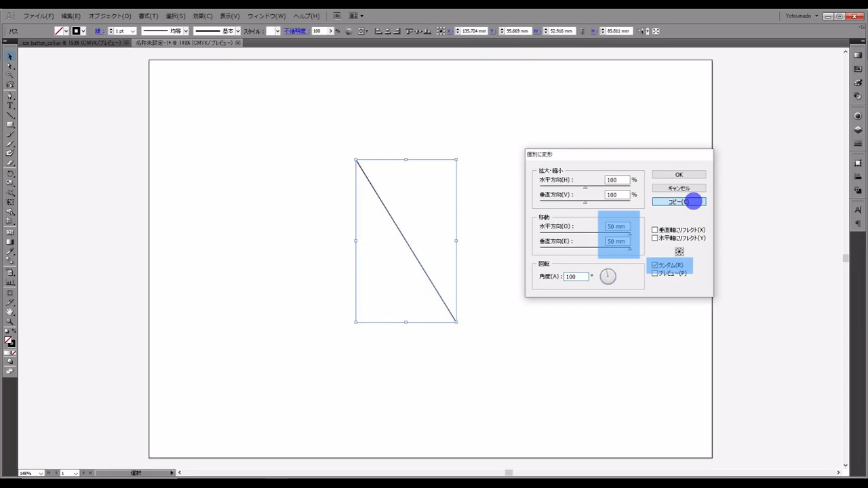Select the Selection tool arrow
The height and width of the screenshot is (488, 868).
coord(9,57)
